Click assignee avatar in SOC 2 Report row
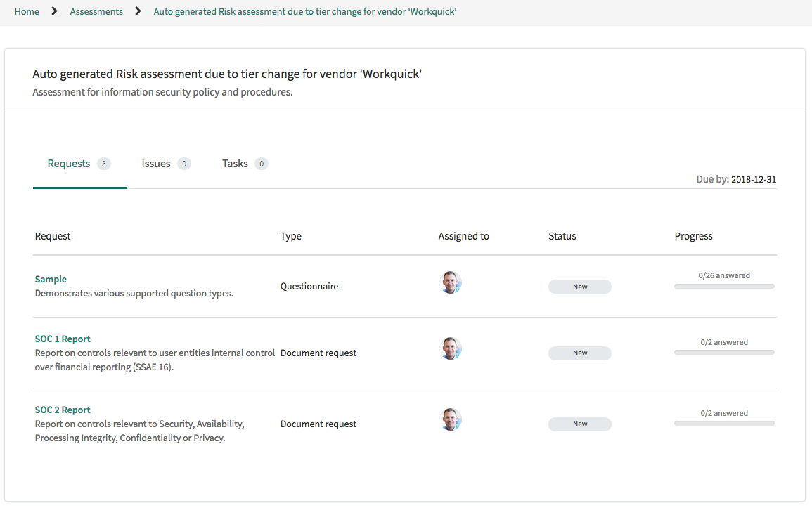Image resolution: width=812 pixels, height=510 pixels. point(451,419)
